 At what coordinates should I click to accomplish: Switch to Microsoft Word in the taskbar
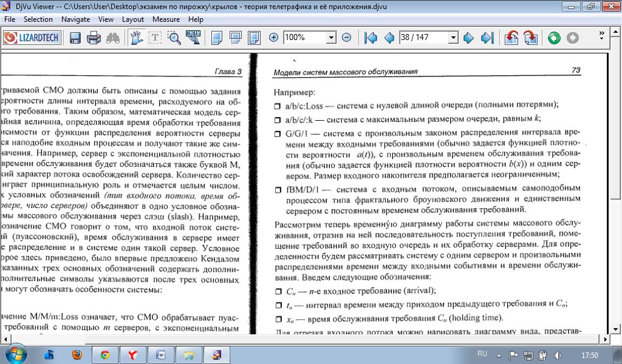click(160, 355)
